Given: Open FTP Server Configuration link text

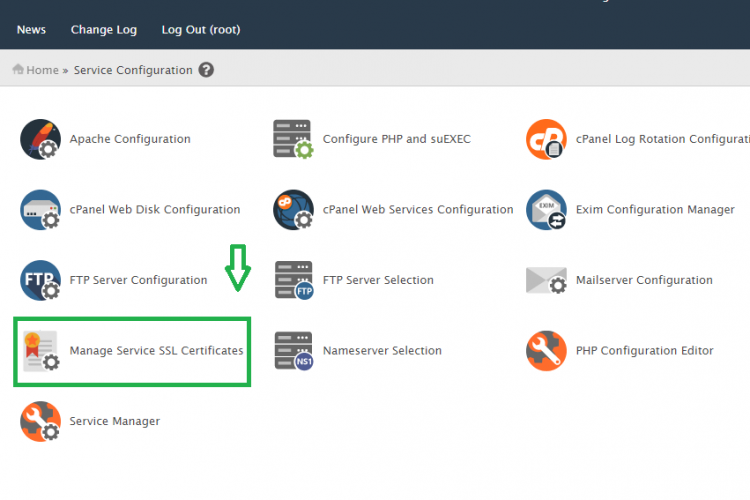Looking at the screenshot, I should (x=139, y=280).
